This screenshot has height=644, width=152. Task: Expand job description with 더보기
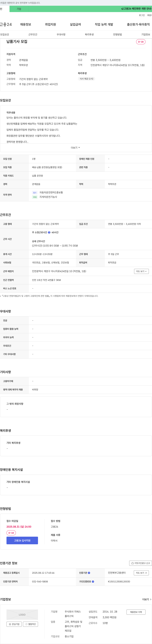click(76, 148)
